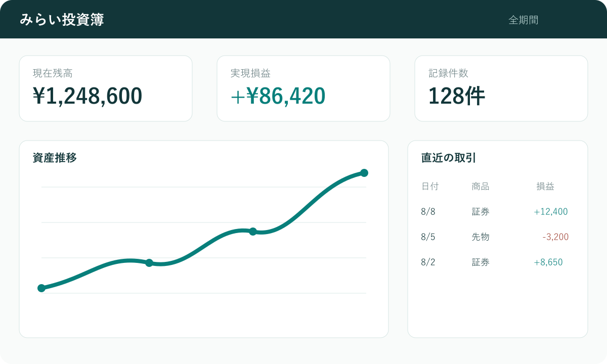Open the 記録件数 128件 card

coord(501,88)
